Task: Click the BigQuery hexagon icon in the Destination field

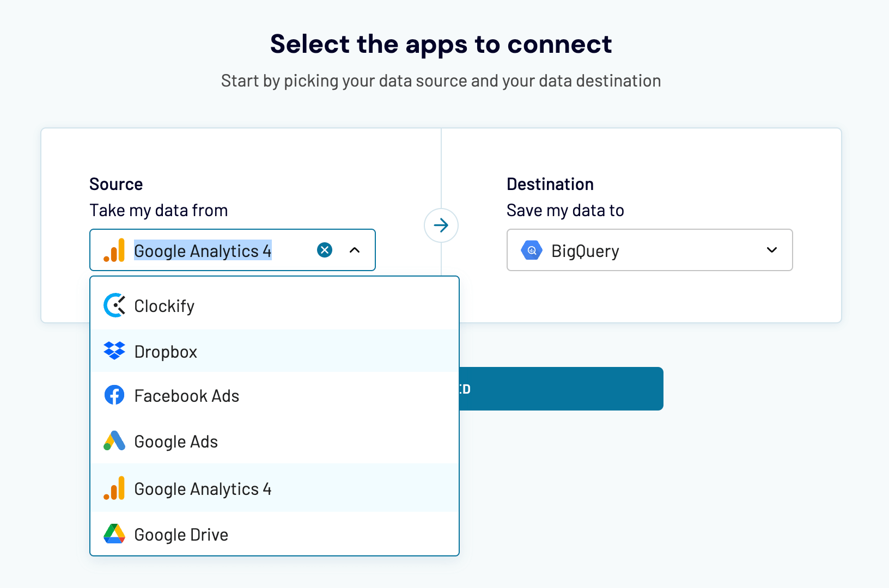Action: click(532, 250)
